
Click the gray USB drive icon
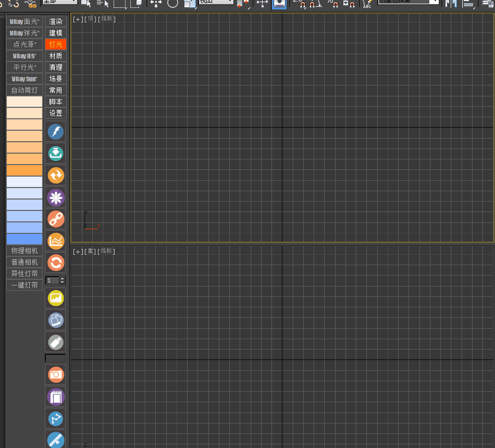56,342
